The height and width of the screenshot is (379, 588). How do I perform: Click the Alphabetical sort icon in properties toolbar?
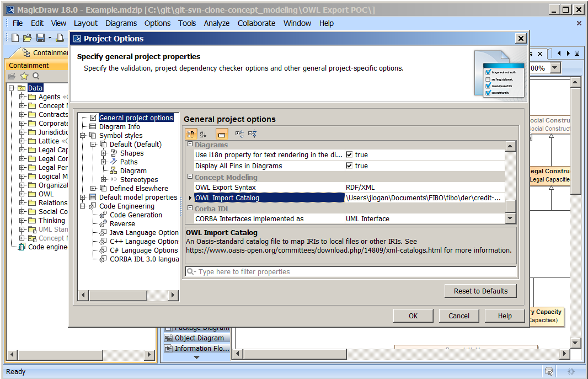(203, 134)
